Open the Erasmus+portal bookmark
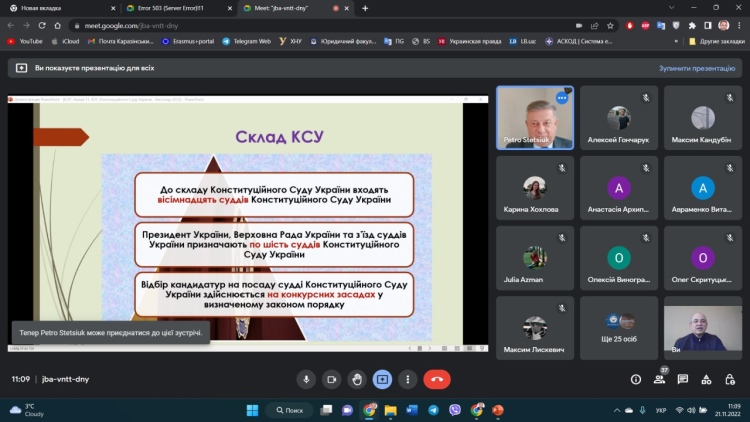The height and width of the screenshot is (422, 750). 188,42
